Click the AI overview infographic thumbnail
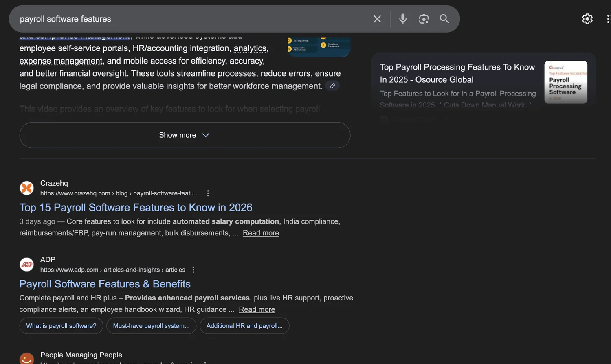The width and height of the screenshot is (611, 364). (319, 47)
